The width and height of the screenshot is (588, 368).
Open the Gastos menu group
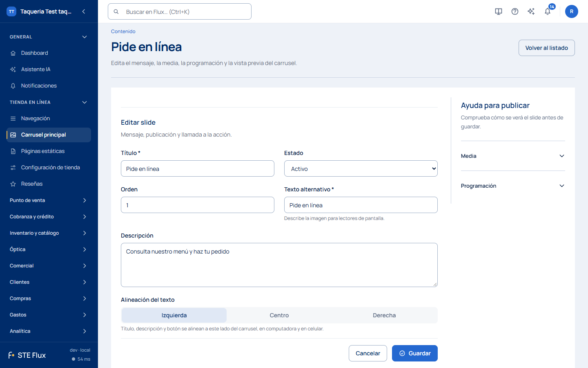49,315
